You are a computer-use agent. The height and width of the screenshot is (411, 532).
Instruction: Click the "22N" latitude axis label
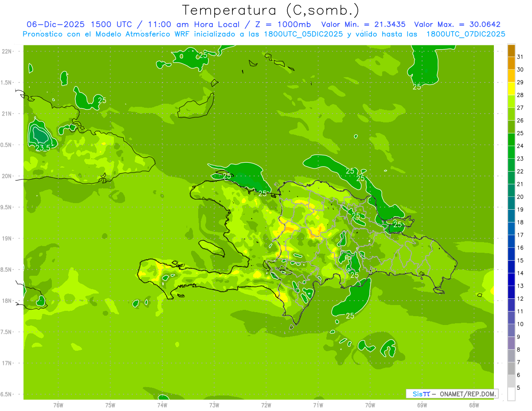point(6,51)
